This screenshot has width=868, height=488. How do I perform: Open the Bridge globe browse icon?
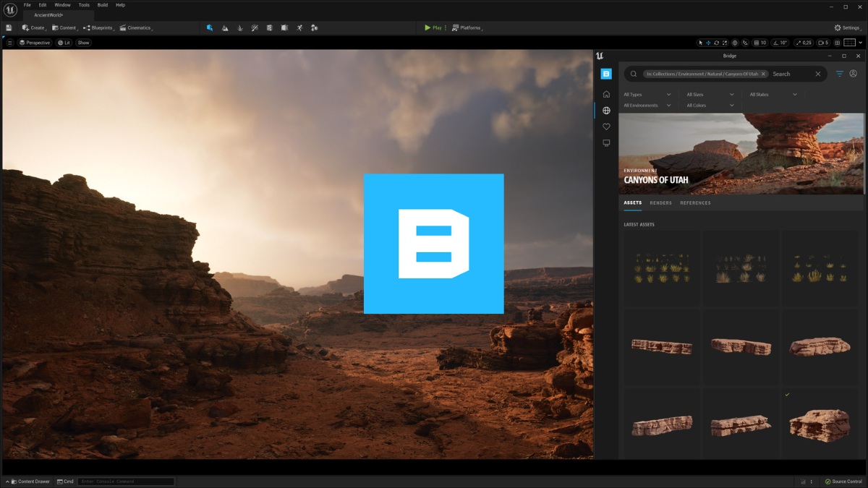pos(606,111)
